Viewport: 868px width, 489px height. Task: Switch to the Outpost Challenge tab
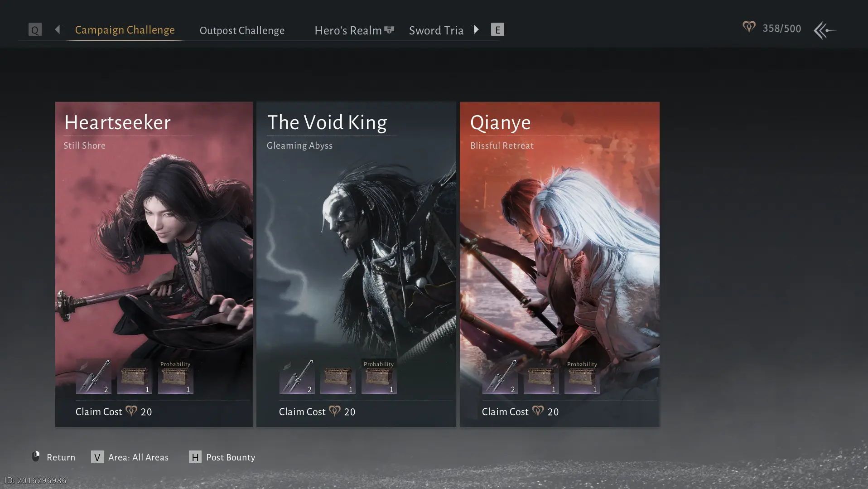click(242, 30)
